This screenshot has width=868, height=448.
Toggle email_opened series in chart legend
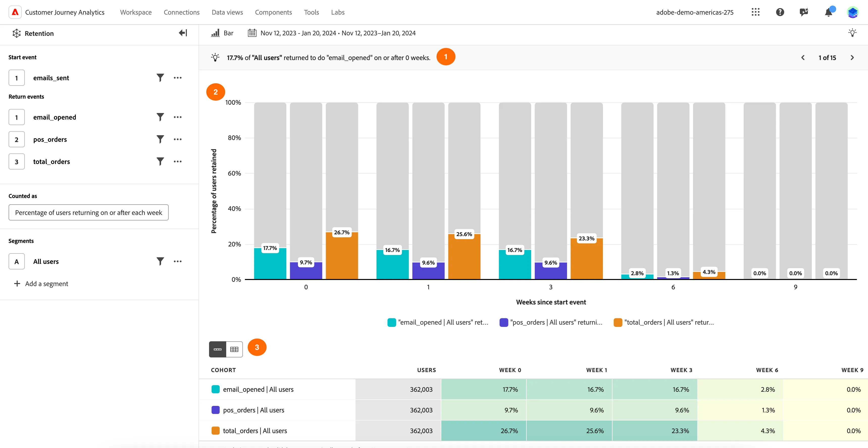(438, 322)
